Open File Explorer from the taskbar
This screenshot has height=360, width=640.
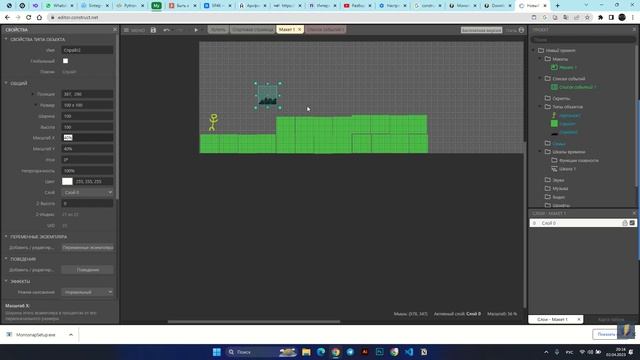(306, 352)
